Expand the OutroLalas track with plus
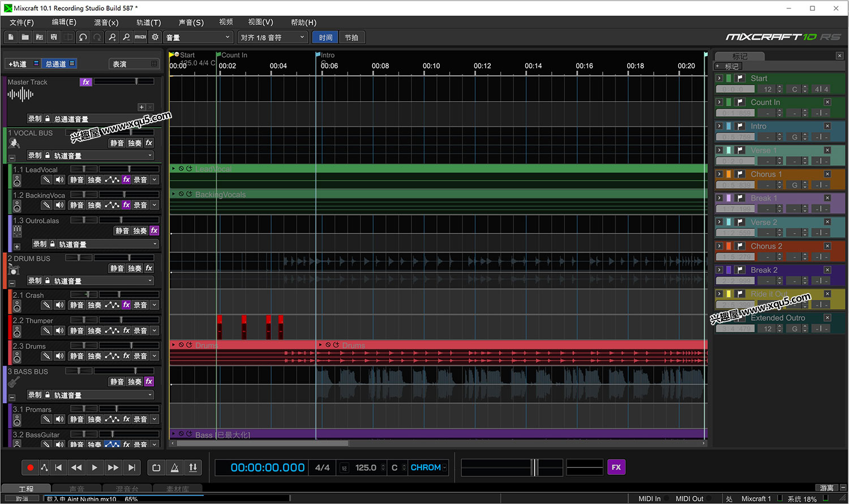849x504 pixels. point(17,247)
